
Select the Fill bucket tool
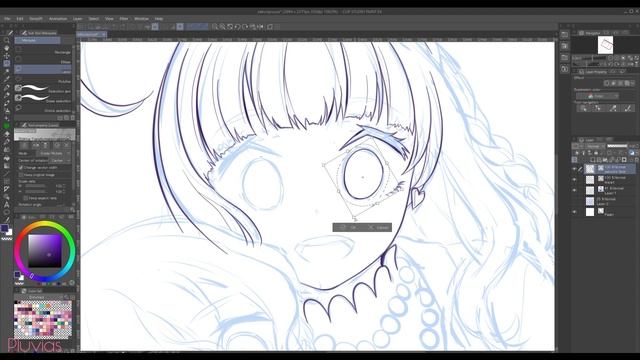(x=7, y=158)
